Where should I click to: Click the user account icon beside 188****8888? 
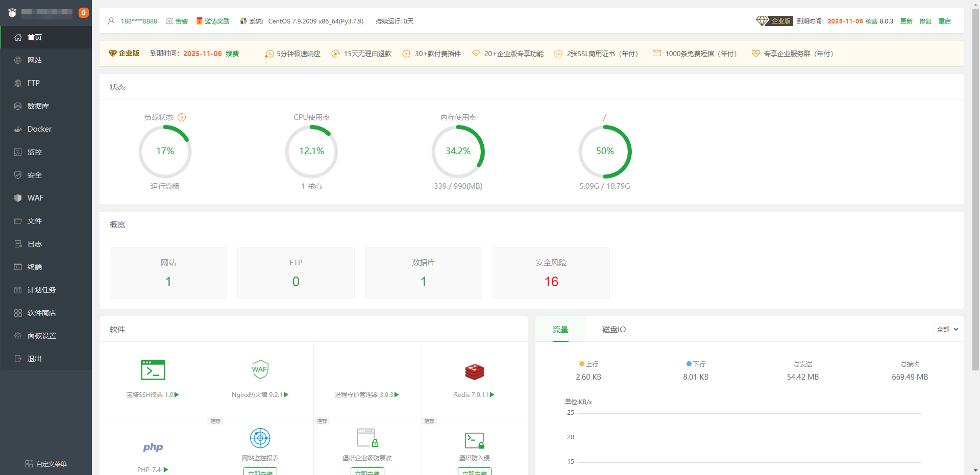tap(111, 21)
